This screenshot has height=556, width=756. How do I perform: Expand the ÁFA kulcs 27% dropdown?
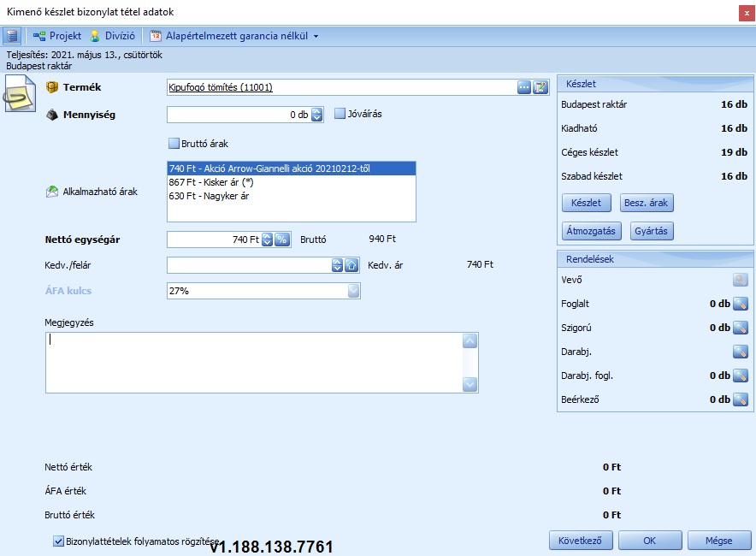tap(354, 291)
